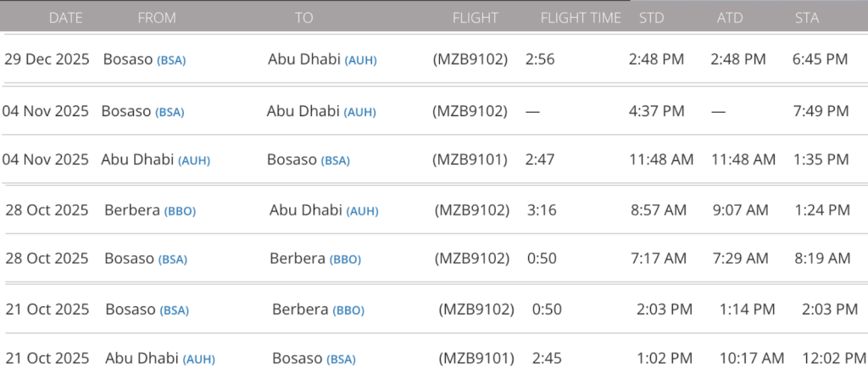Viewport: 868px width, 385px height.
Task: Click BSA destination link on 21 Oct row
Action: [342, 360]
